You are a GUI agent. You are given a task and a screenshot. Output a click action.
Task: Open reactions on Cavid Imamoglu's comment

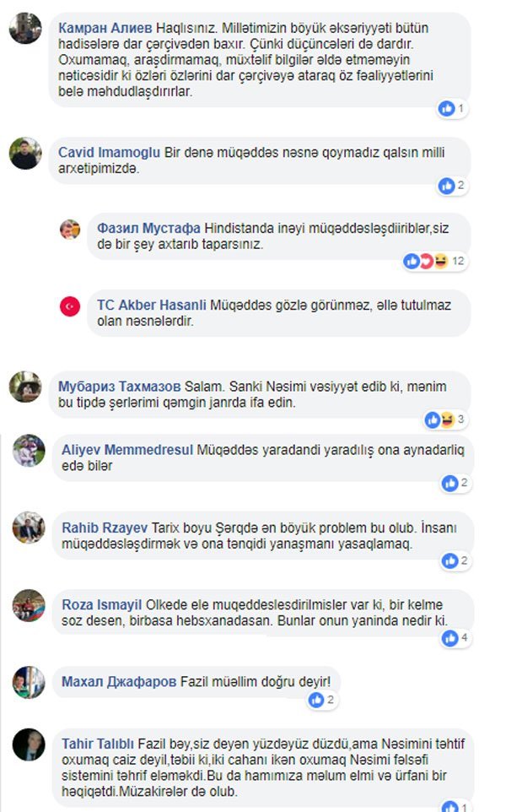453,186
